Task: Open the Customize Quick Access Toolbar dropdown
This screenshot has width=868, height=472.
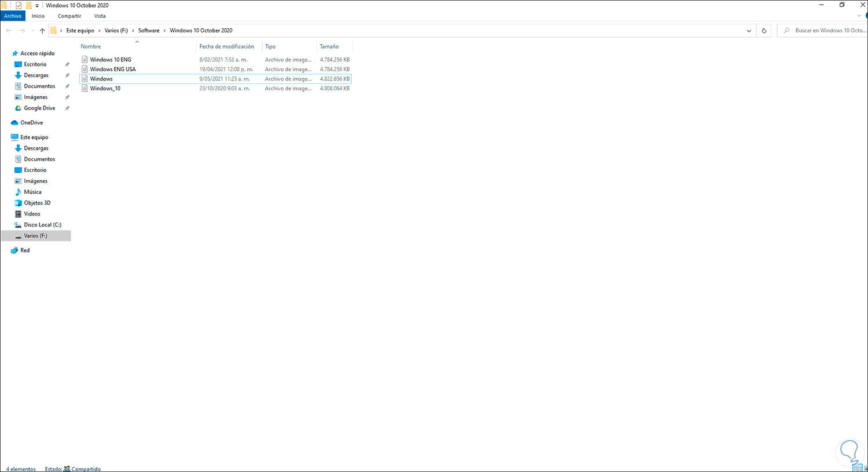Action: pyautogui.click(x=37, y=6)
